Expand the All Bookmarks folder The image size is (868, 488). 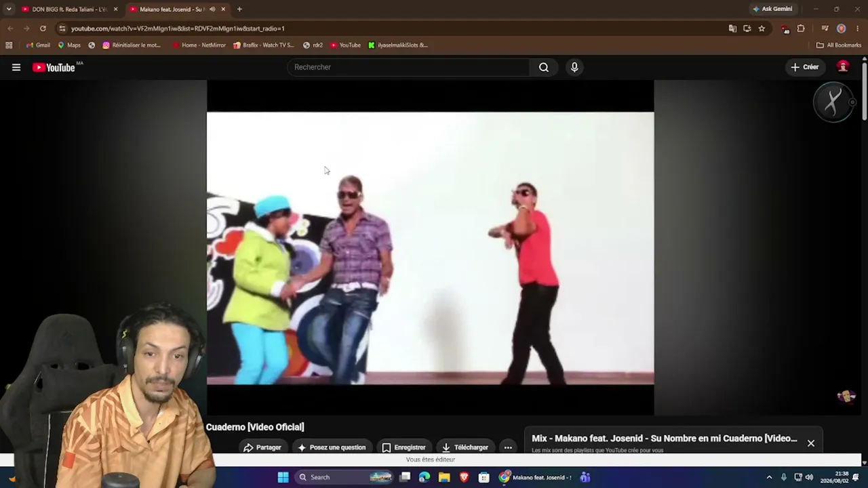pos(838,45)
